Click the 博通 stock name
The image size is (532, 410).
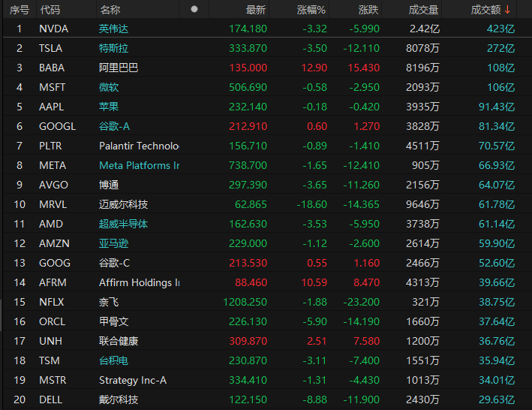click(x=109, y=185)
